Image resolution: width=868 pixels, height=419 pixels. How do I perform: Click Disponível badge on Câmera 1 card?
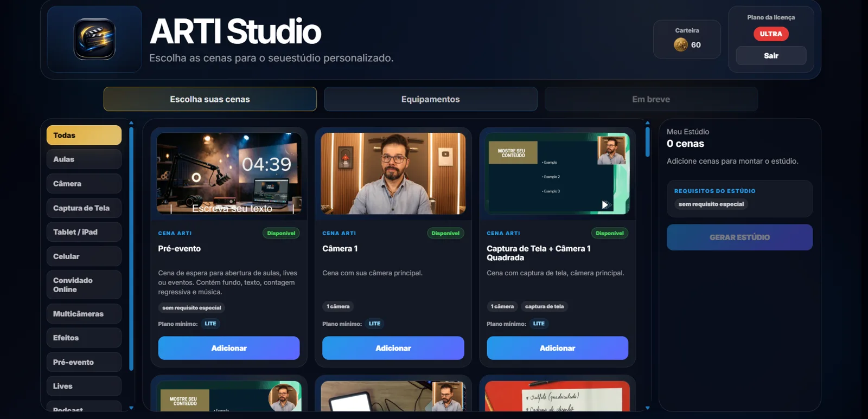(445, 233)
